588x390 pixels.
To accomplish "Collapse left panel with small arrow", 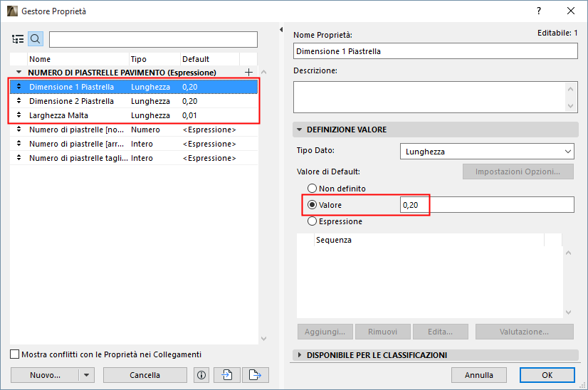I will (x=281, y=29).
